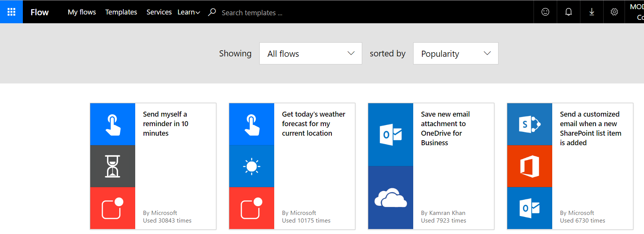The width and height of the screenshot is (644, 234).
Task: Open the Services page
Action: [x=159, y=12]
